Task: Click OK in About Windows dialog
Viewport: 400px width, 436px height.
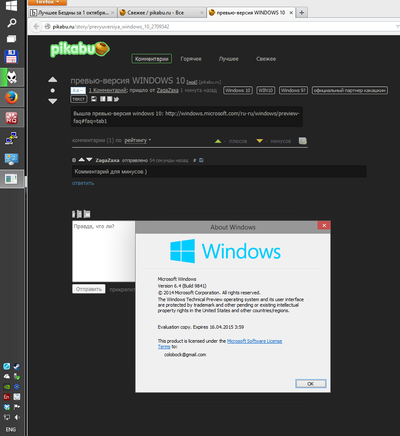Action: tap(311, 384)
